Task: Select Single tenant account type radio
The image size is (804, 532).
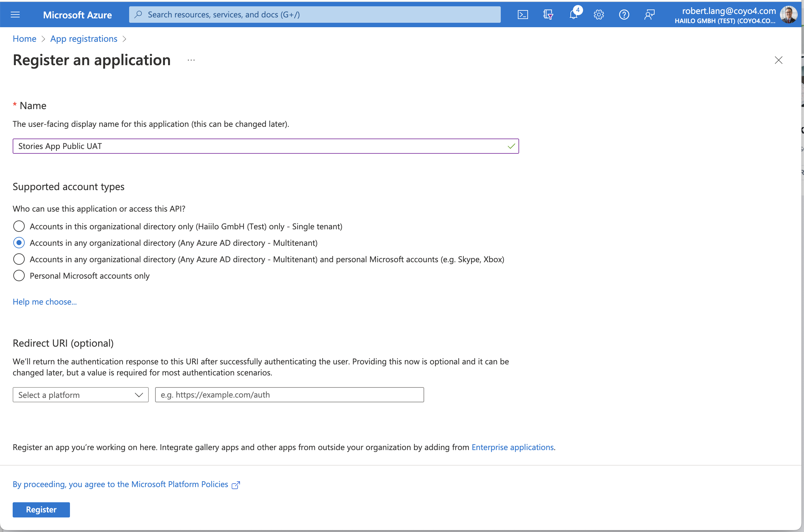Action: click(x=19, y=226)
